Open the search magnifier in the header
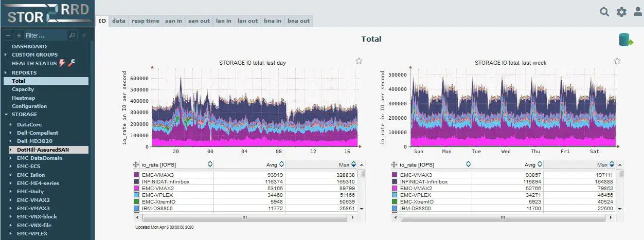 click(604, 11)
